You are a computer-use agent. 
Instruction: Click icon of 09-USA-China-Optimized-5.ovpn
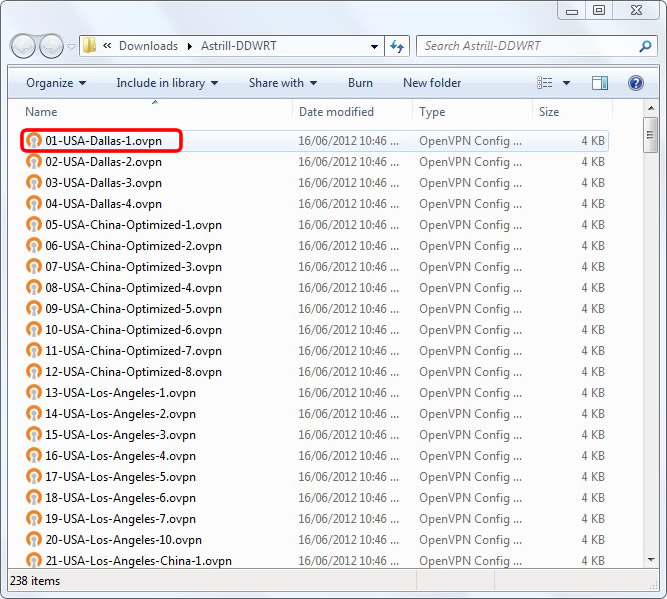34,309
